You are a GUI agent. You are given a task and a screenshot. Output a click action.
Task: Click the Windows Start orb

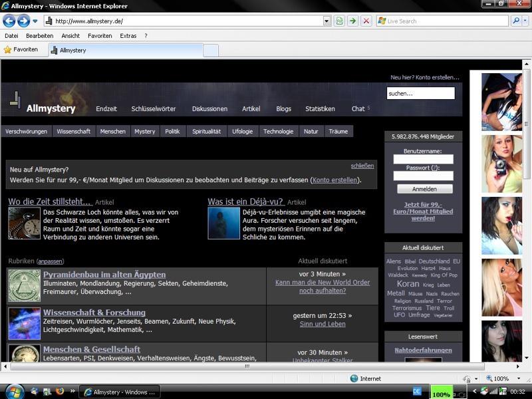tap(13, 392)
